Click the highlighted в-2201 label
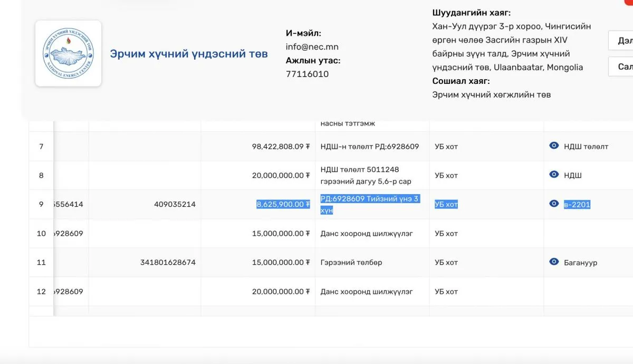The width and height of the screenshot is (633, 364). click(577, 205)
